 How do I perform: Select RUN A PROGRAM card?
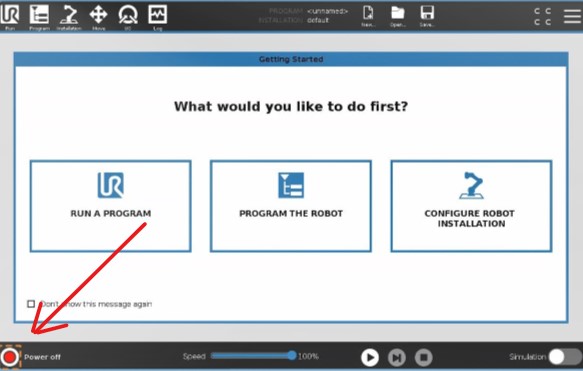[x=110, y=206]
